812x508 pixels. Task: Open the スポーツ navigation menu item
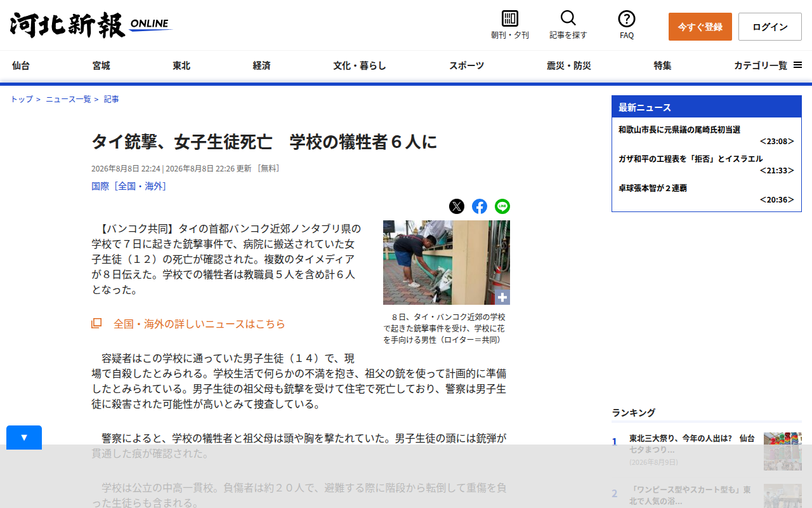(x=467, y=65)
